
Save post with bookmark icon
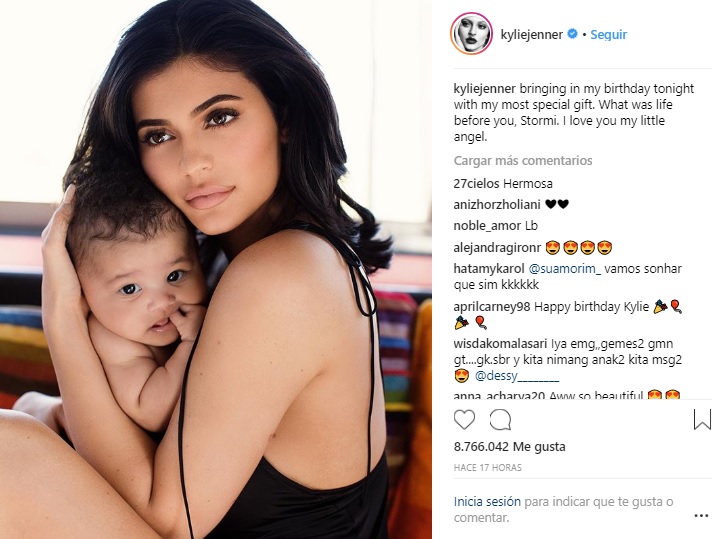point(702,419)
